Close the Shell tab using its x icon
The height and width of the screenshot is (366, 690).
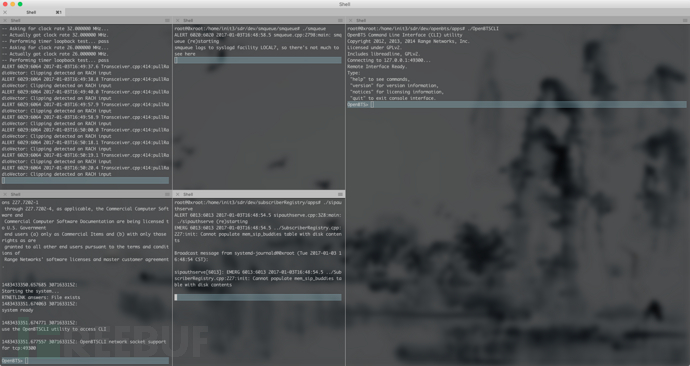[x=5, y=12]
